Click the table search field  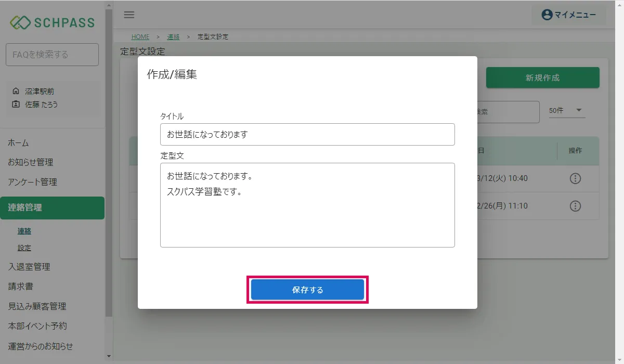click(x=508, y=112)
